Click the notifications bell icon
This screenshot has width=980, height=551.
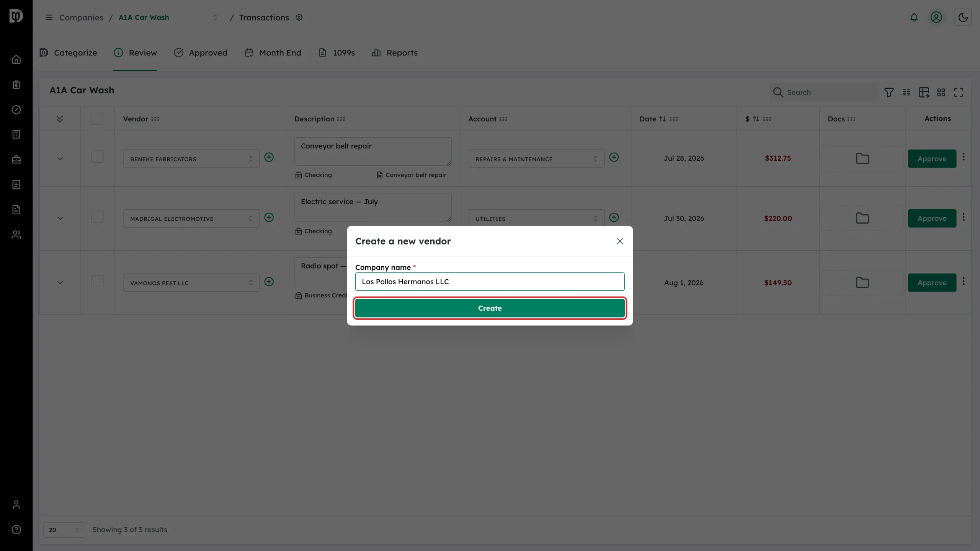click(914, 18)
